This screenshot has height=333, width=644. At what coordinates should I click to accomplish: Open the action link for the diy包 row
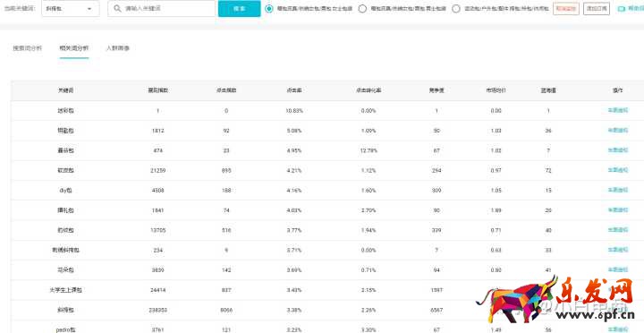point(618,190)
